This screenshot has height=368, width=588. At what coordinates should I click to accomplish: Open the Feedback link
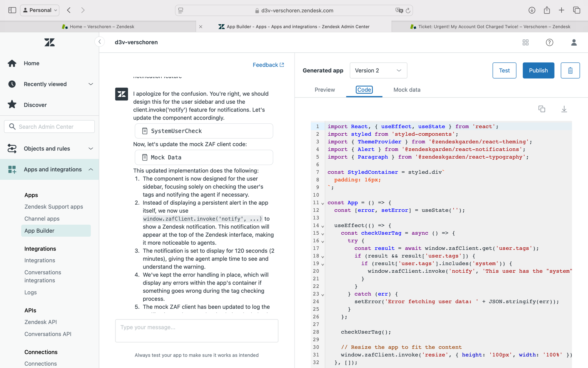(x=268, y=65)
